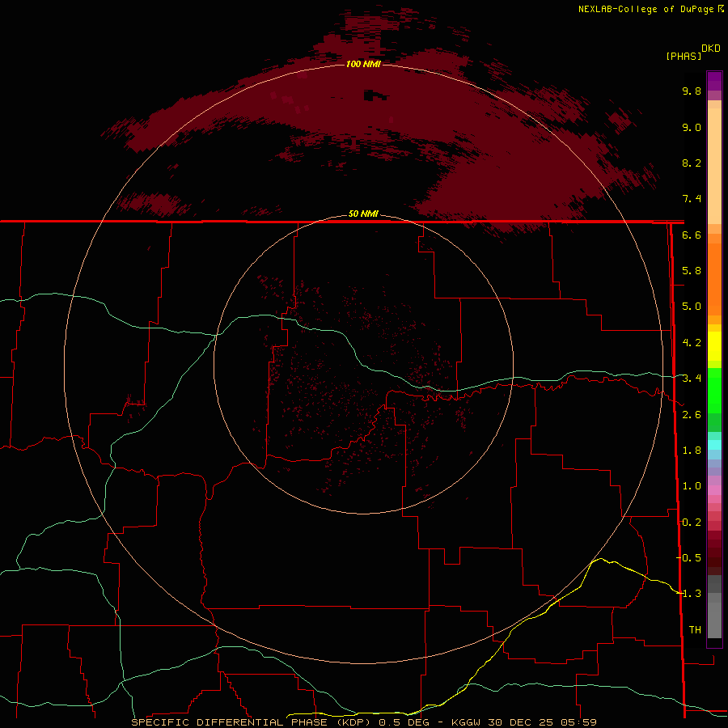
Task: Click the 30 DEC 25 05:59 timestamp
Action: 542,722
